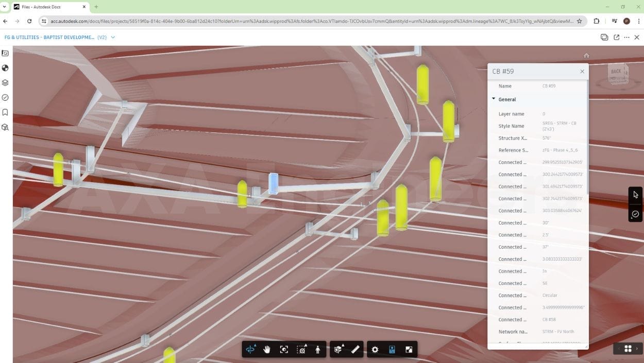Toggle full screen mode
Viewport: 644px width, 363px height.
click(x=409, y=350)
